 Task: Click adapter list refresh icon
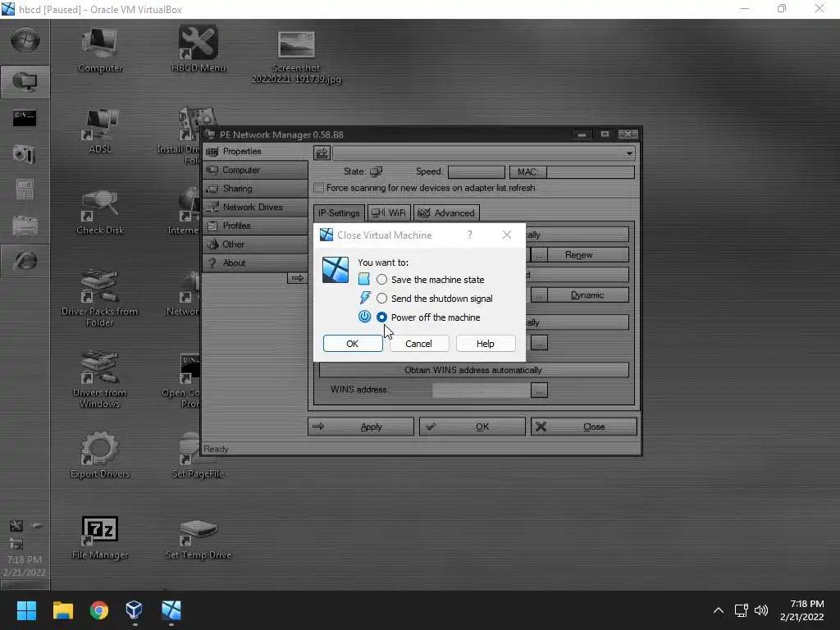pos(322,153)
